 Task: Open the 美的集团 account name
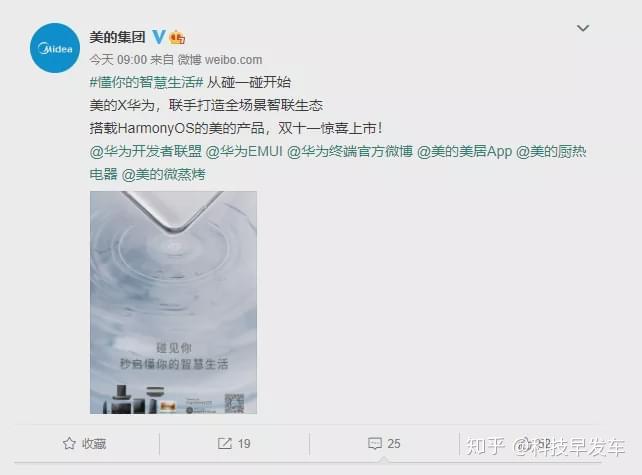[x=118, y=37]
